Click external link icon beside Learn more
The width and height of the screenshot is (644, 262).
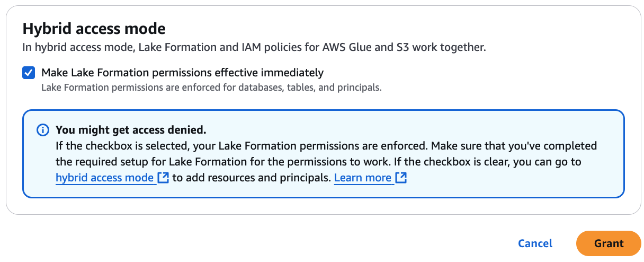click(x=401, y=178)
